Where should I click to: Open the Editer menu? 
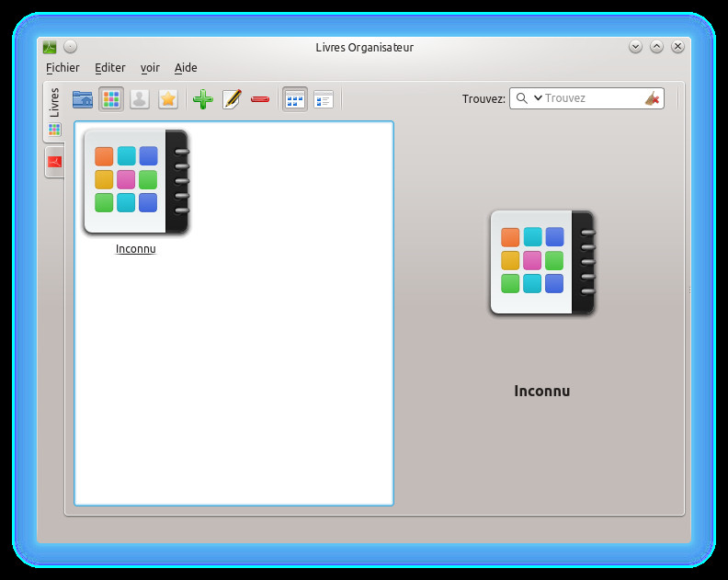coord(110,68)
